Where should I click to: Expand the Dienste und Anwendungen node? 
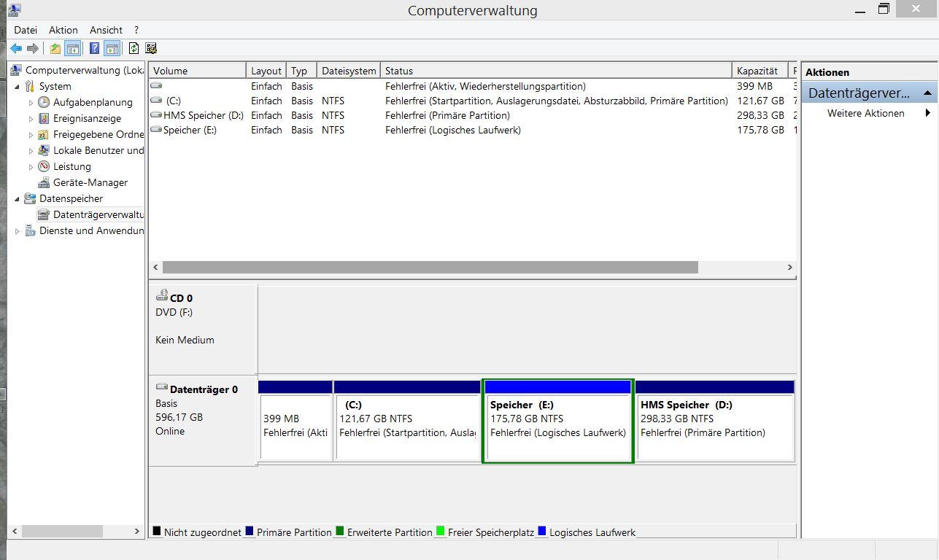click(x=18, y=231)
